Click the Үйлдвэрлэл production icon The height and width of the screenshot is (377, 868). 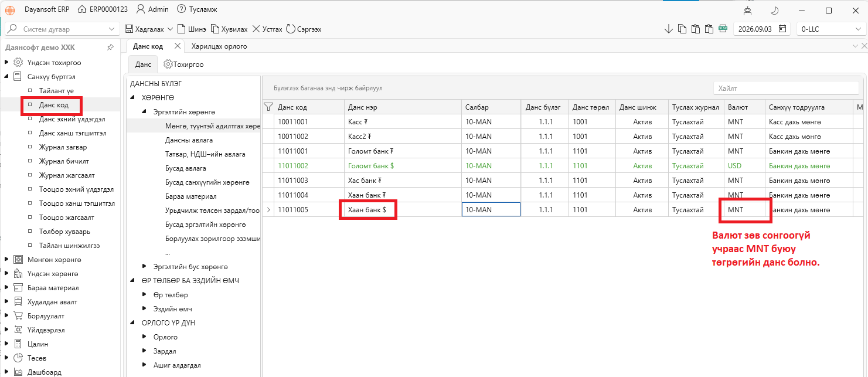(x=18, y=330)
